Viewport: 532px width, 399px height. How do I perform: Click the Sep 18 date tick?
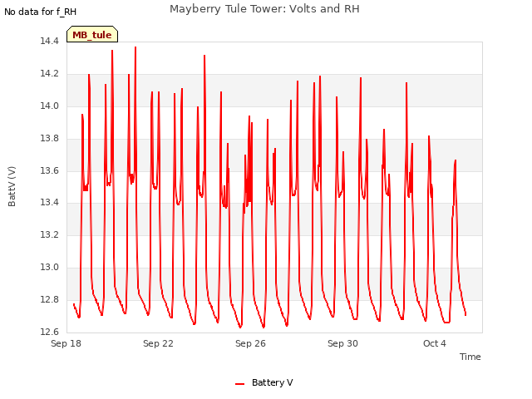(66, 343)
